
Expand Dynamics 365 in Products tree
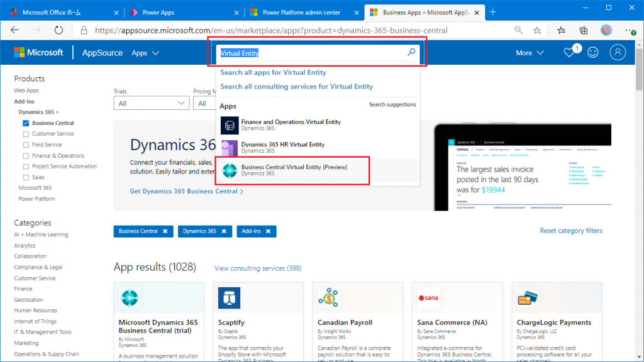pyautogui.click(x=38, y=112)
